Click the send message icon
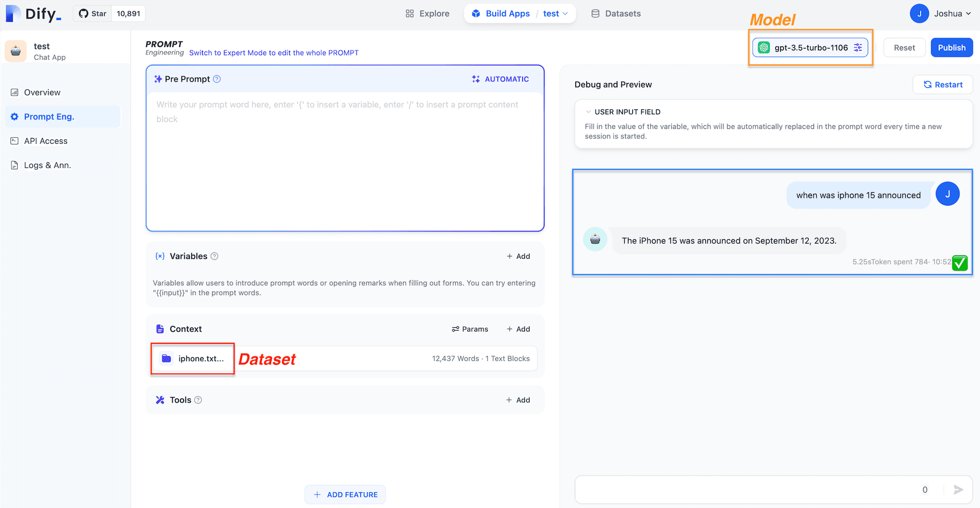980x508 pixels. pos(959,489)
